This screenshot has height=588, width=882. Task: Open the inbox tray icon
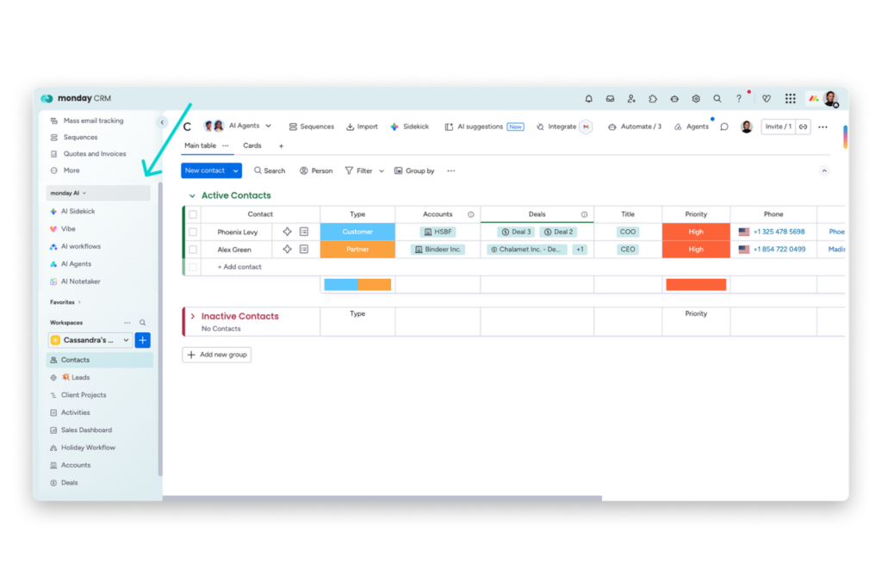610,98
